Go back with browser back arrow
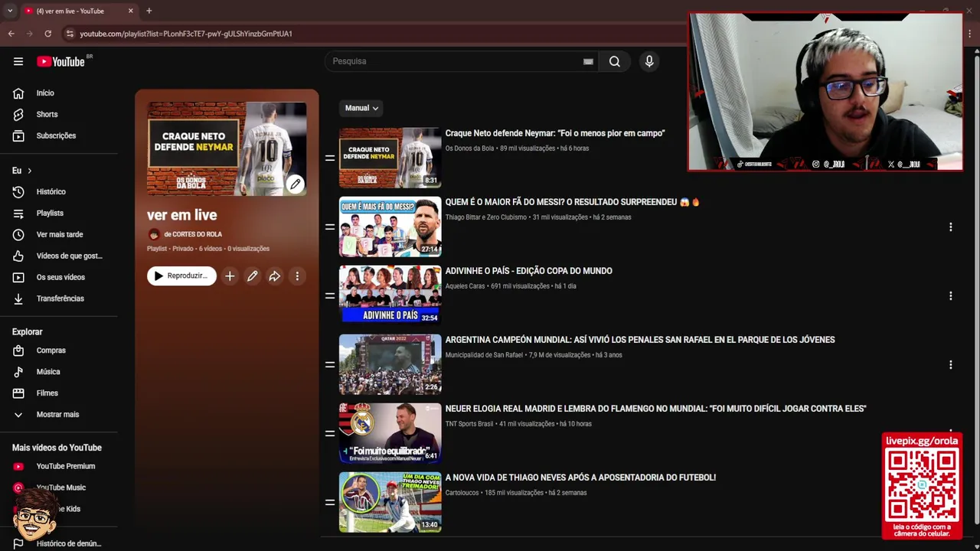This screenshot has width=980, height=551. (11, 34)
